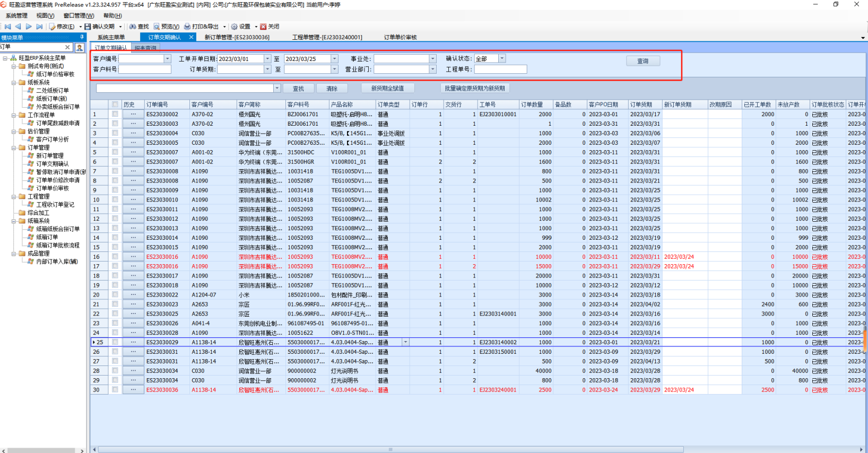This screenshot has width=868, height=453.
Task: Click the red 关闭 toolbar button
Action: pyautogui.click(x=270, y=27)
